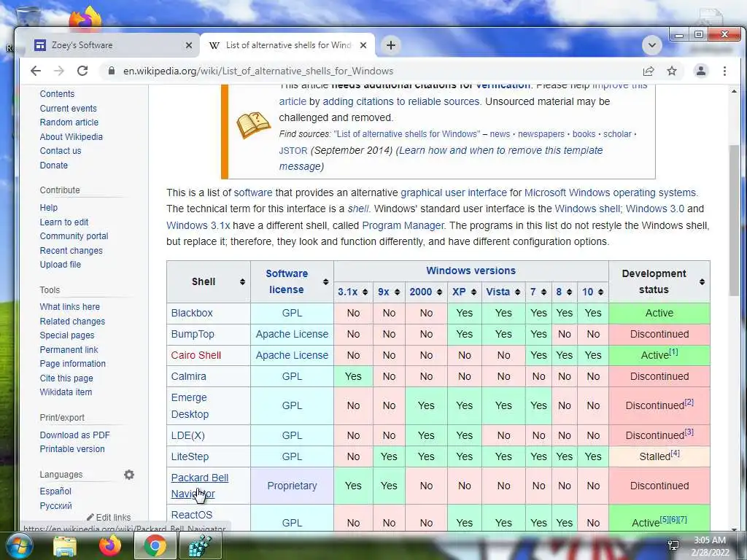Open citation [1] next to Active

673,352
